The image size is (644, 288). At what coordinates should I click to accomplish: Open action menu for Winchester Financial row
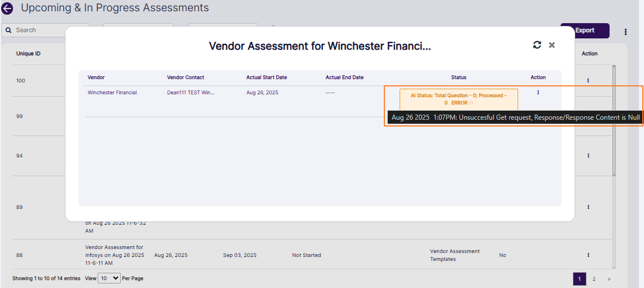point(538,93)
